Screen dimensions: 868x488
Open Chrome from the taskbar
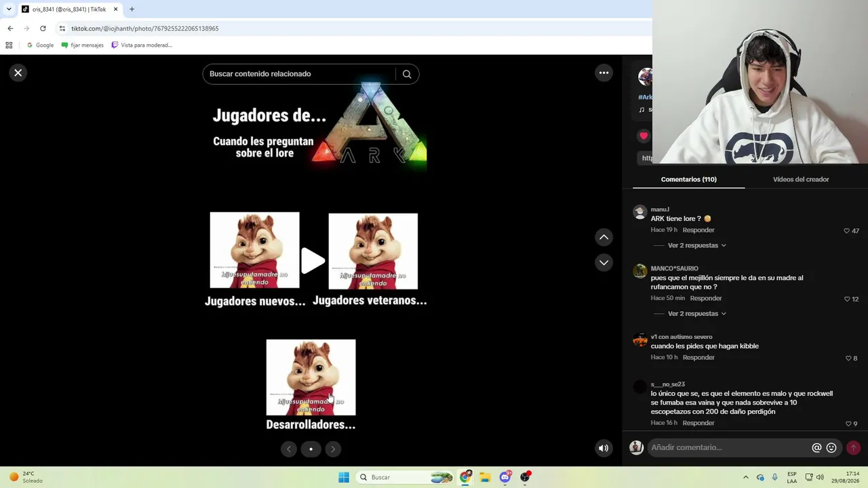(465, 477)
